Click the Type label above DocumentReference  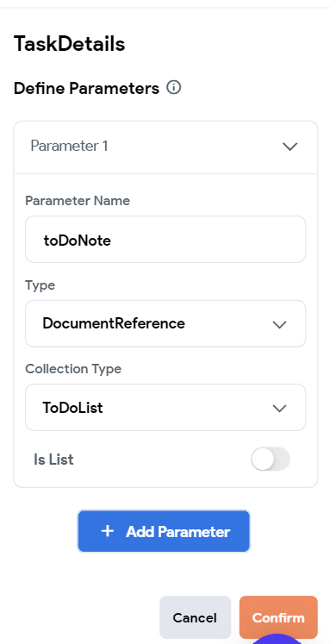click(x=40, y=285)
